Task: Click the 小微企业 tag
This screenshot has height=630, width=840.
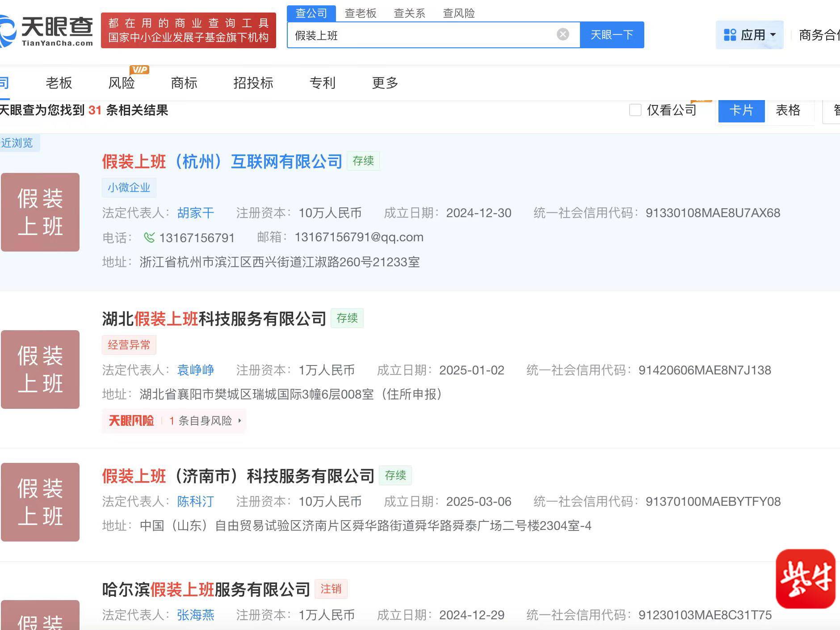Action: (x=129, y=188)
